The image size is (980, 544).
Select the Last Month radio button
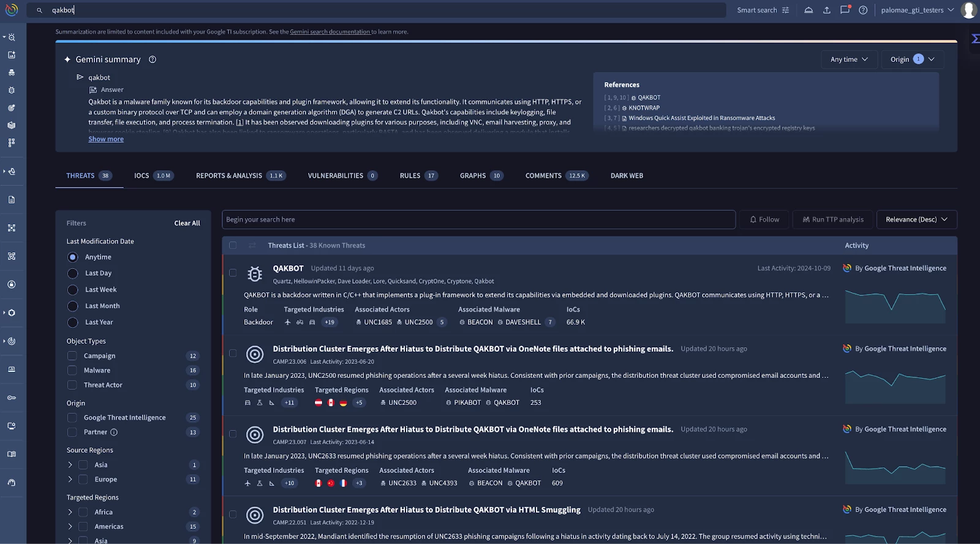coord(72,306)
